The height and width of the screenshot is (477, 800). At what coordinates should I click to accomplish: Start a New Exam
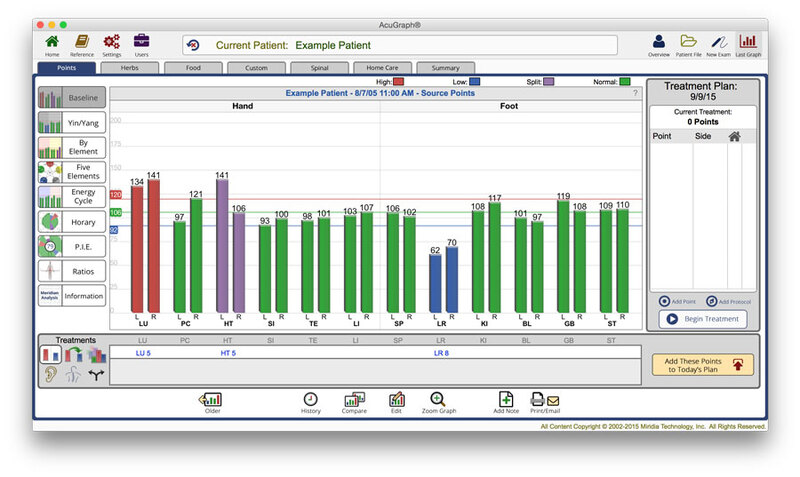718,44
